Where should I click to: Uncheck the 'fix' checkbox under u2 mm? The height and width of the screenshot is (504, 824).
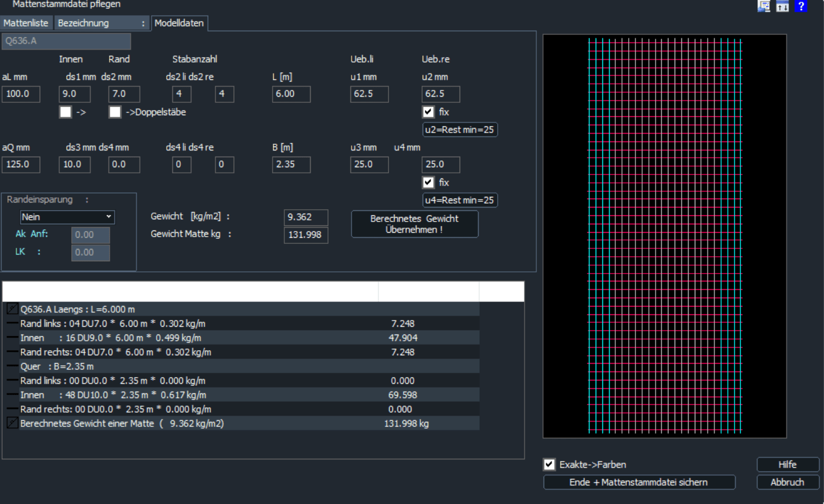pos(428,112)
